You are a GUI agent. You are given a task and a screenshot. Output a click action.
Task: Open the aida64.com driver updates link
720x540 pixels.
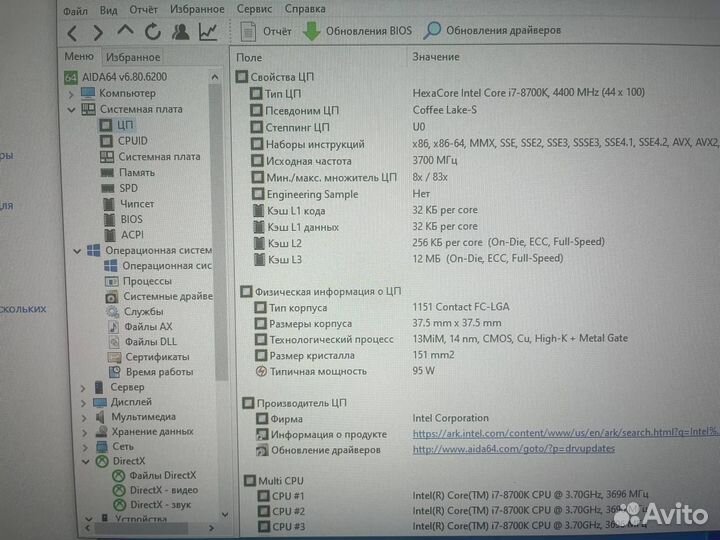(x=513, y=449)
